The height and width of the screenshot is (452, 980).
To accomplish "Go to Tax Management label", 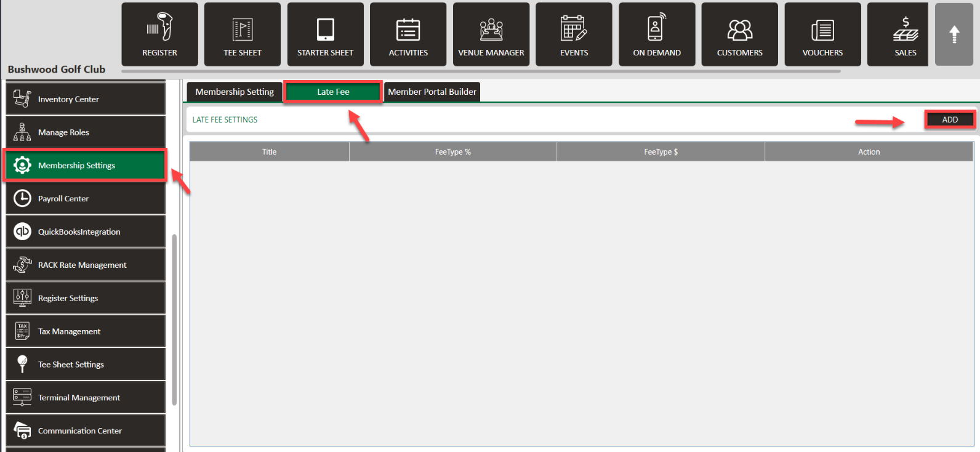I will click(69, 331).
